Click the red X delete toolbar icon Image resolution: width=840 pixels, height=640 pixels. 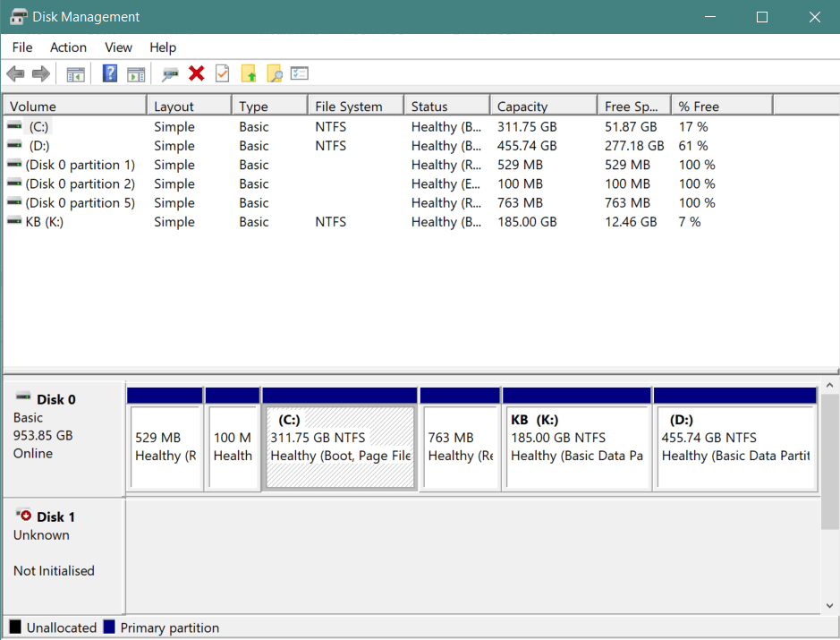pos(197,73)
